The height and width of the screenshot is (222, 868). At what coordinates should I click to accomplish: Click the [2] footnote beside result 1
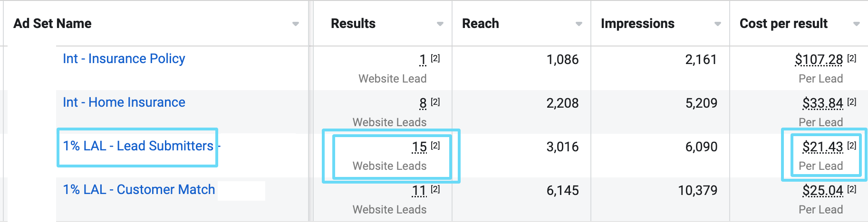[435, 58]
